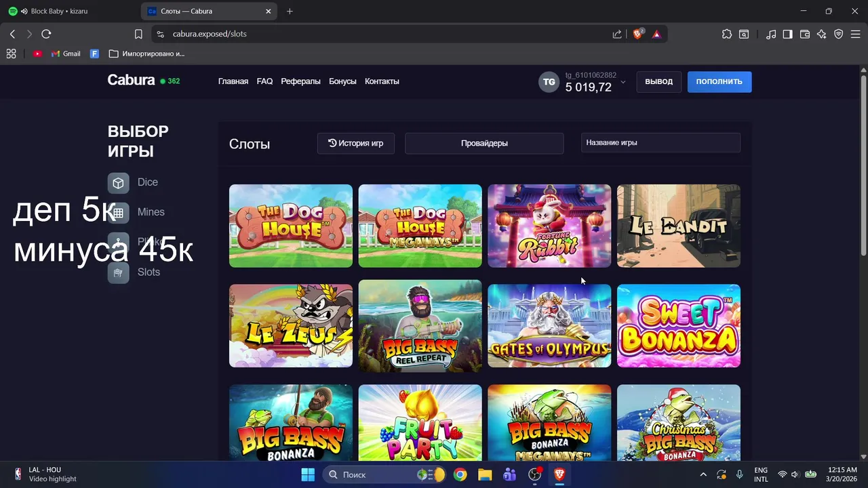Click the Название игры search field
Screen dimensions: 868x488
coord(660,143)
